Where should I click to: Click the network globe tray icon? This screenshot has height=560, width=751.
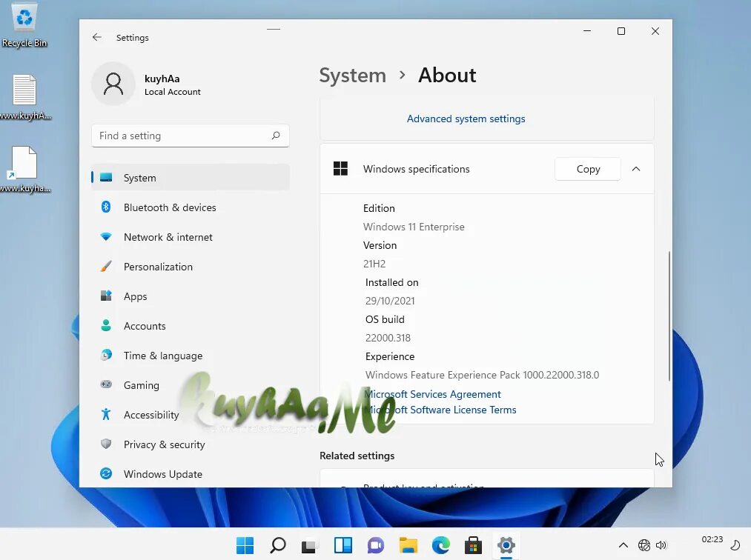click(644, 544)
